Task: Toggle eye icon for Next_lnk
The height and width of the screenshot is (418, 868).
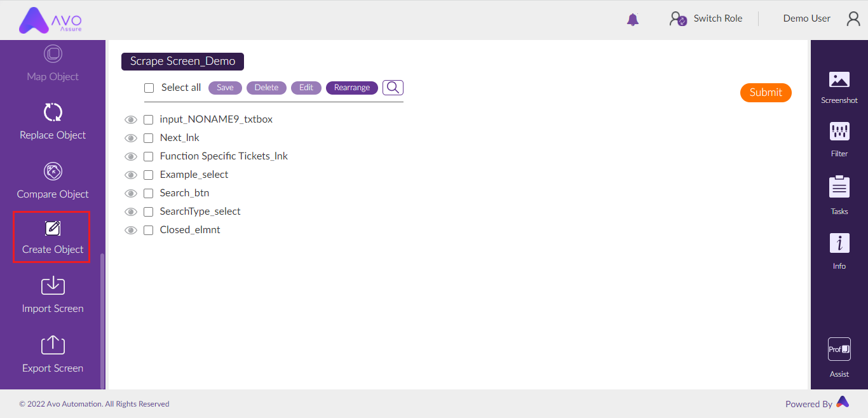Action: (x=131, y=138)
